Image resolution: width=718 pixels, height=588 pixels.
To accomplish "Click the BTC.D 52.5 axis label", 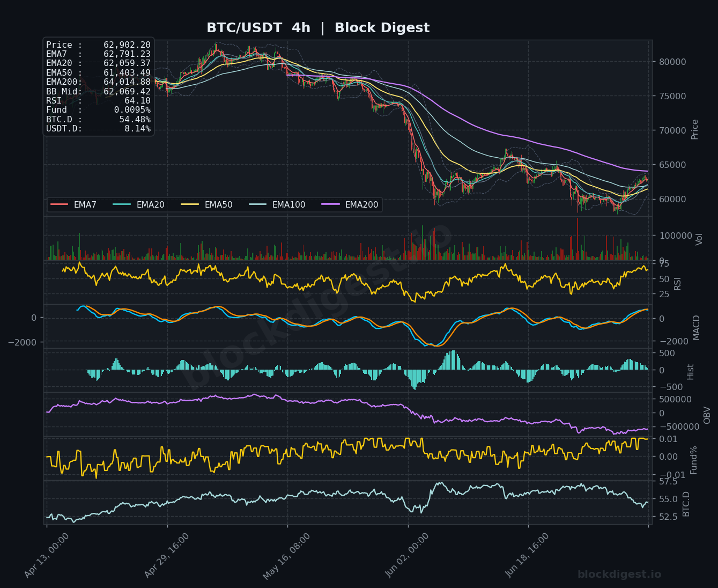I will coord(667,516).
